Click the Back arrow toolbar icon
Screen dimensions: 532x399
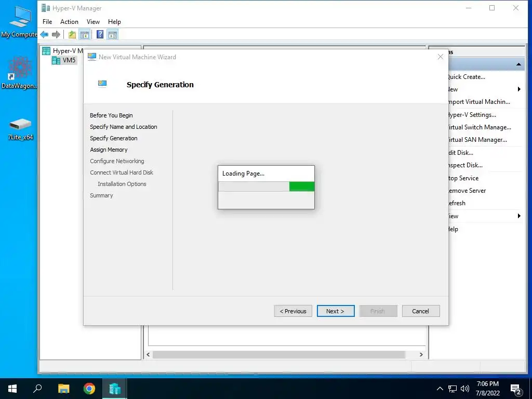click(x=44, y=34)
